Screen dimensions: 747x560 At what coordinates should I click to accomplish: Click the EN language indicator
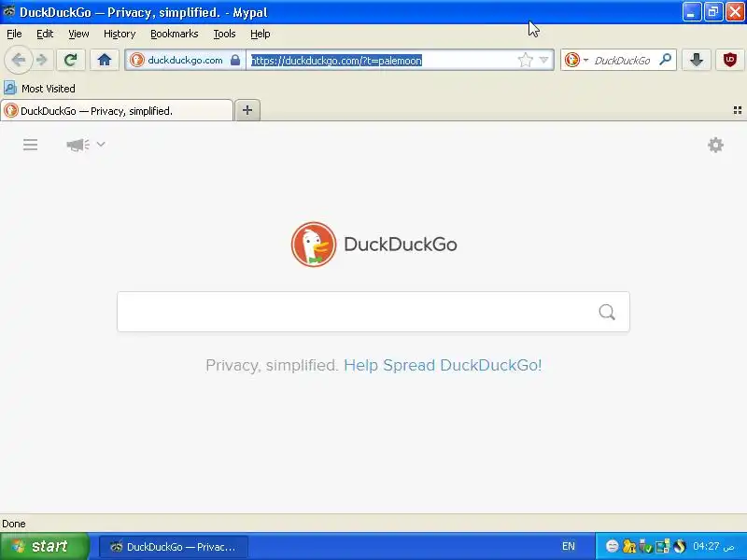click(569, 546)
